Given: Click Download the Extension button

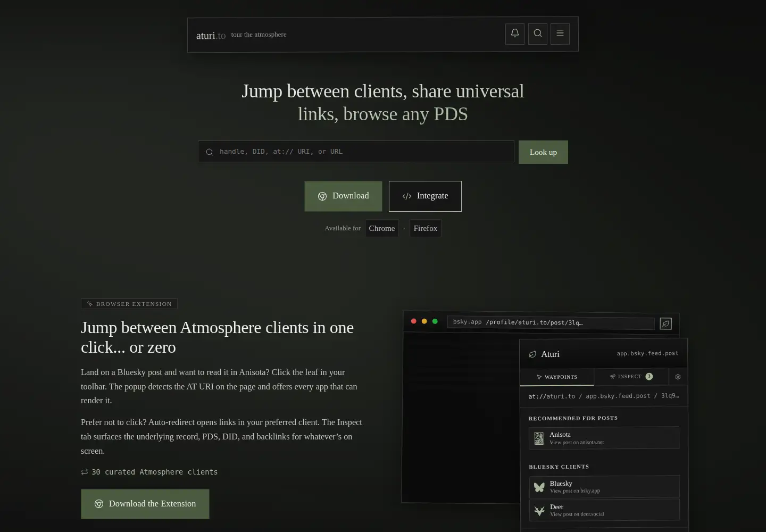Looking at the screenshot, I should click(x=145, y=504).
